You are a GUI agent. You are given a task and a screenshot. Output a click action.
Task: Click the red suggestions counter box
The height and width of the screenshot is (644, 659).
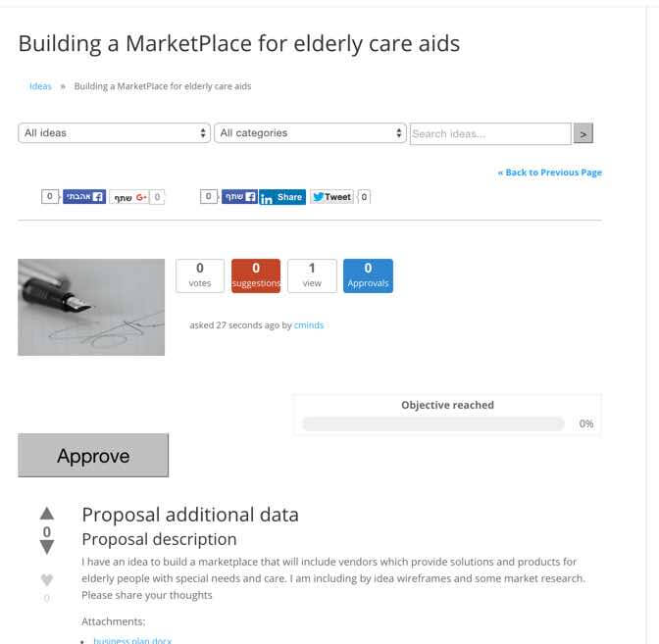click(255, 276)
